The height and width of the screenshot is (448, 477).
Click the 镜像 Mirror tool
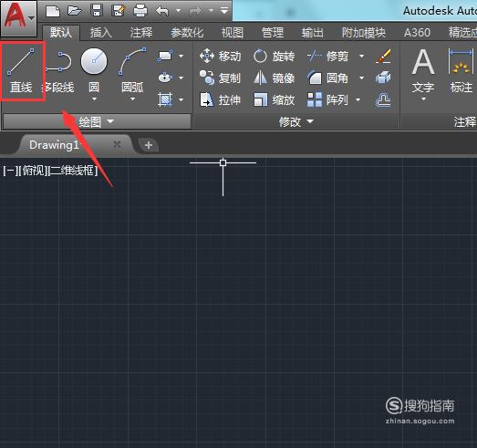(x=274, y=78)
